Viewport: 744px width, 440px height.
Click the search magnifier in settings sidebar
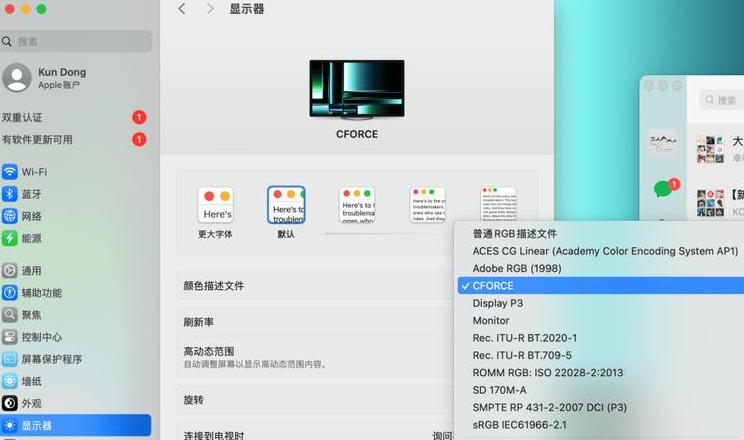click(7, 42)
